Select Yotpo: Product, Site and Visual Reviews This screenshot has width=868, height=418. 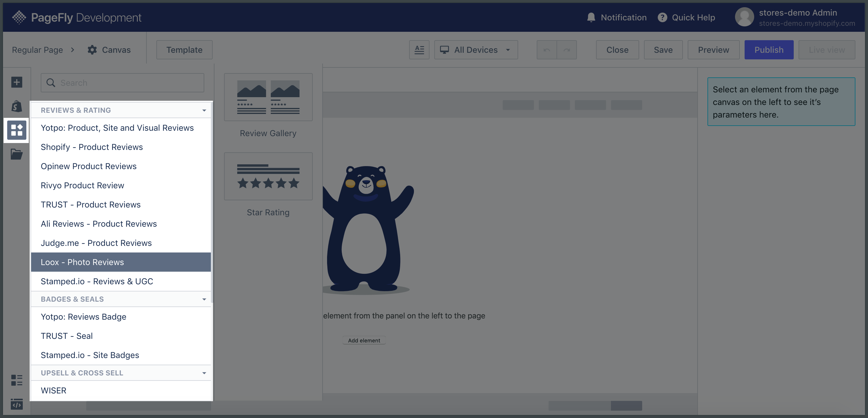click(x=121, y=128)
